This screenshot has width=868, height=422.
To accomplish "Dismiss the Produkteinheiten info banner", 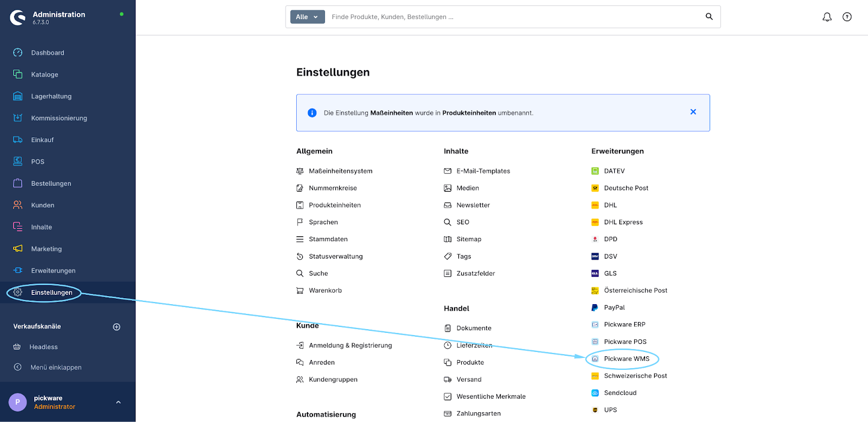I will (693, 112).
